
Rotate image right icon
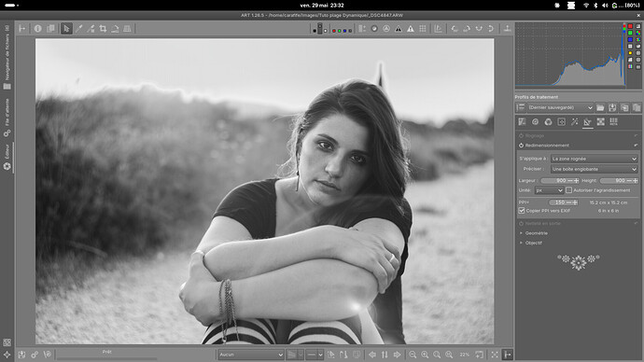tap(467, 28)
